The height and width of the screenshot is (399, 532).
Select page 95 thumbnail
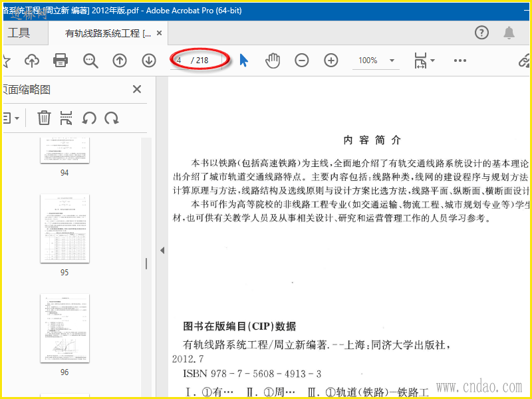(65, 228)
